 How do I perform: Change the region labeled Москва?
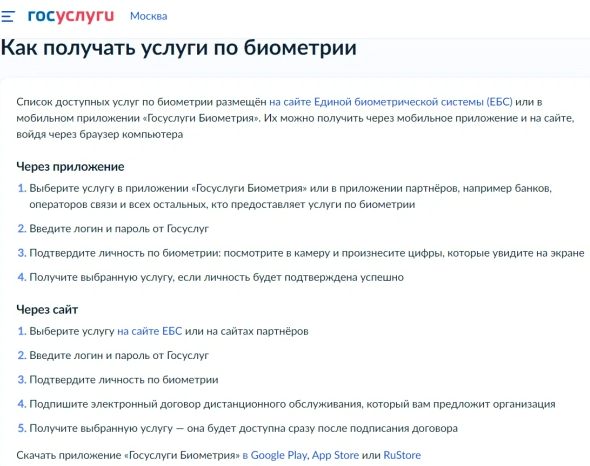click(149, 16)
